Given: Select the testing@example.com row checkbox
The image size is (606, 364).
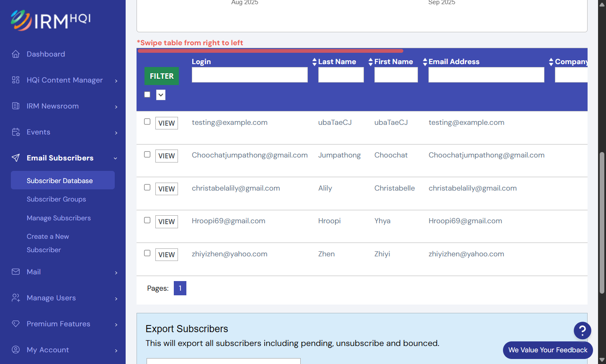Looking at the screenshot, I should pos(147,121).
